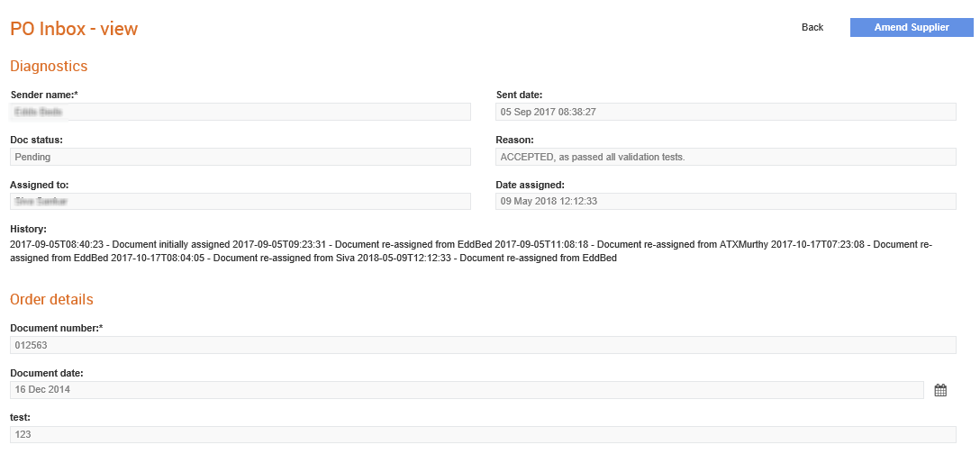The image size is (980, 454).
Task: Click the Sender name label
Action: pyautogui.click(x=44, y=95)
